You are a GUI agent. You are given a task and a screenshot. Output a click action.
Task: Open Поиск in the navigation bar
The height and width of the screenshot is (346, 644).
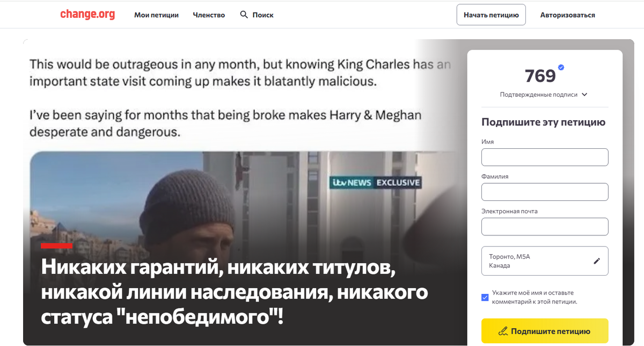click(x=257, y=15)
